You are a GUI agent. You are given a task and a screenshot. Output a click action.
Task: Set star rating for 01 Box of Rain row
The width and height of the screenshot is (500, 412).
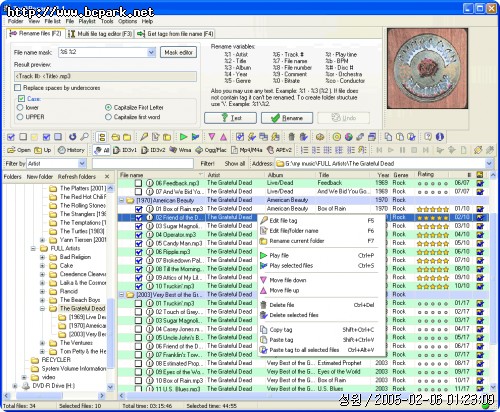(x=433, y=209)
